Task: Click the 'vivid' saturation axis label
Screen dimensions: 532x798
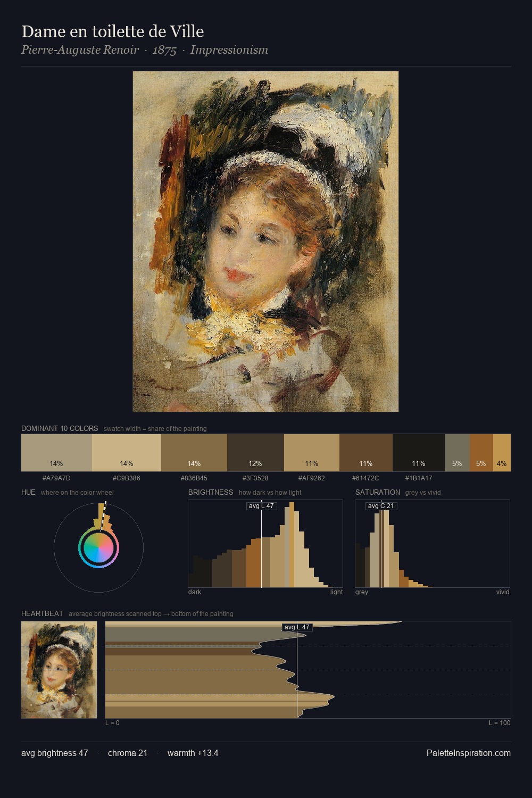Action: coord(503,592)
